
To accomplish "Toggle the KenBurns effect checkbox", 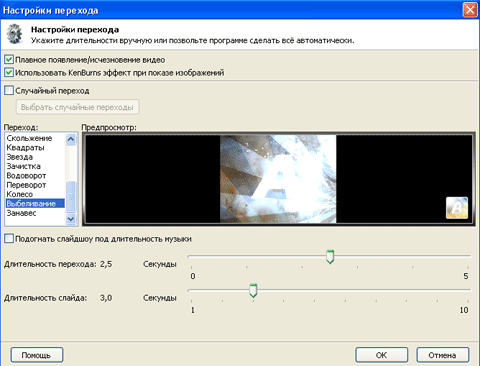I will [9, 72].
